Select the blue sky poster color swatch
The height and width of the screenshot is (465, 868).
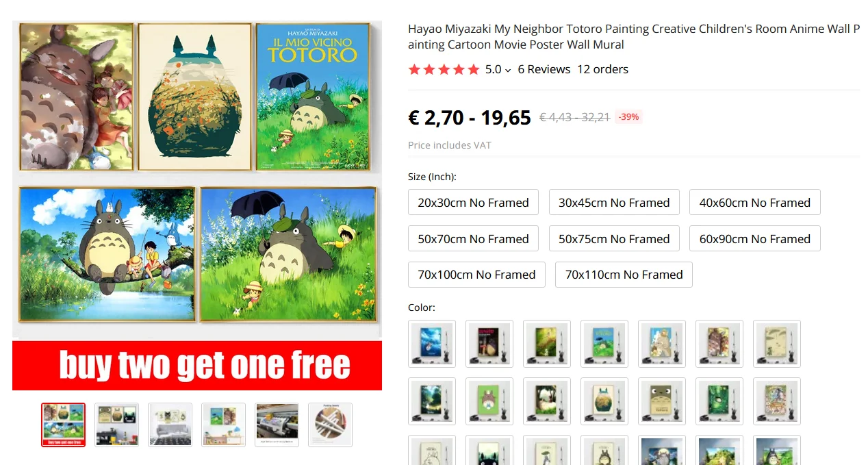pos(432,344)
